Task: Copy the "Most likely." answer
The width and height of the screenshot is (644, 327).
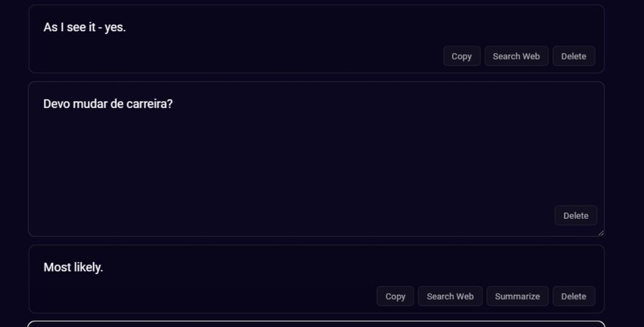Action: (395, 296)
